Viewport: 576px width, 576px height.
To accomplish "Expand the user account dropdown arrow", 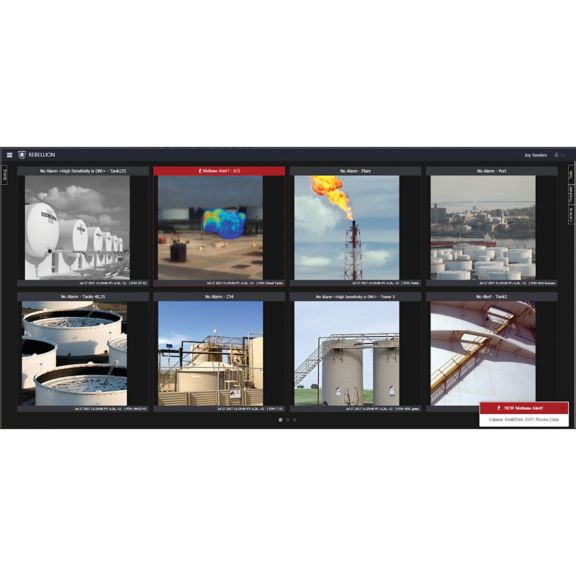I will [564, 155].
